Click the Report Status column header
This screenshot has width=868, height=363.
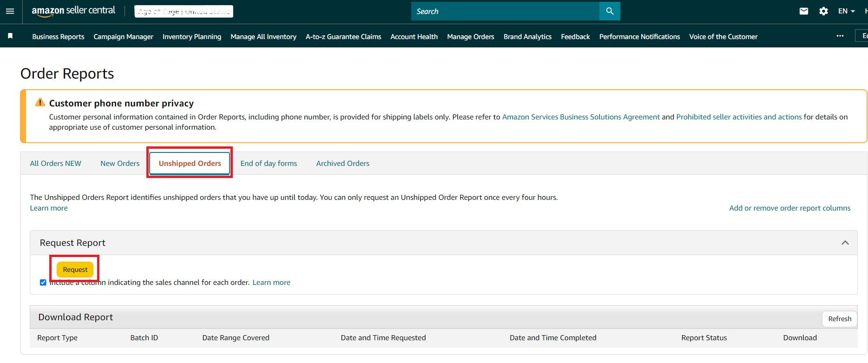pos(704,338)
